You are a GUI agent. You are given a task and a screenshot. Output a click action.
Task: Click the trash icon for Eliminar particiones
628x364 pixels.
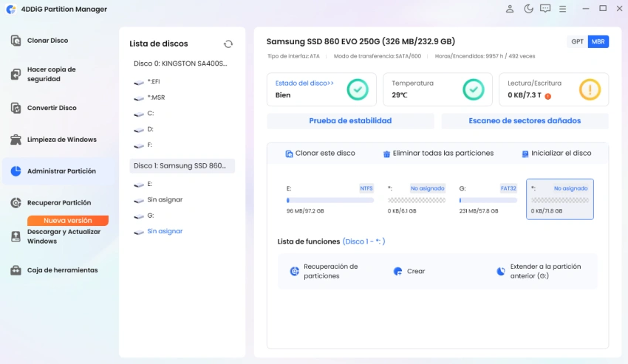click(386, 154)
